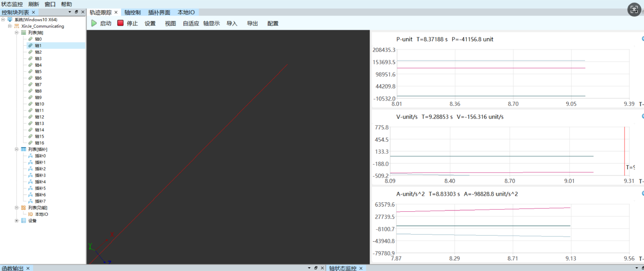This screenshot has width=644, height=271.
Task: Open the 控制块列表 panel dropdown arrow
Action: 70,12
